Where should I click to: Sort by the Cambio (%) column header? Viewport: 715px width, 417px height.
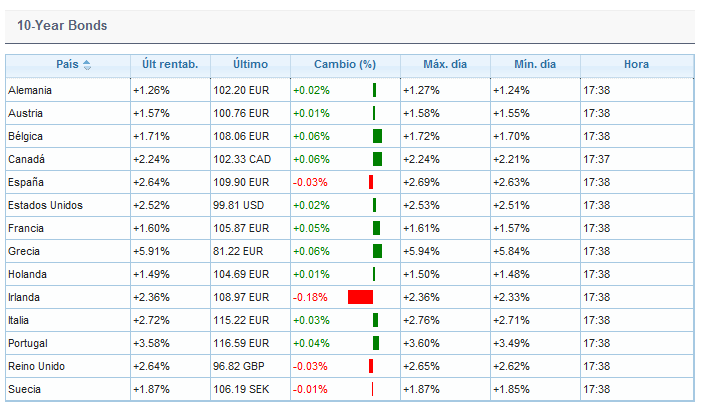click(x=345, y=65)
